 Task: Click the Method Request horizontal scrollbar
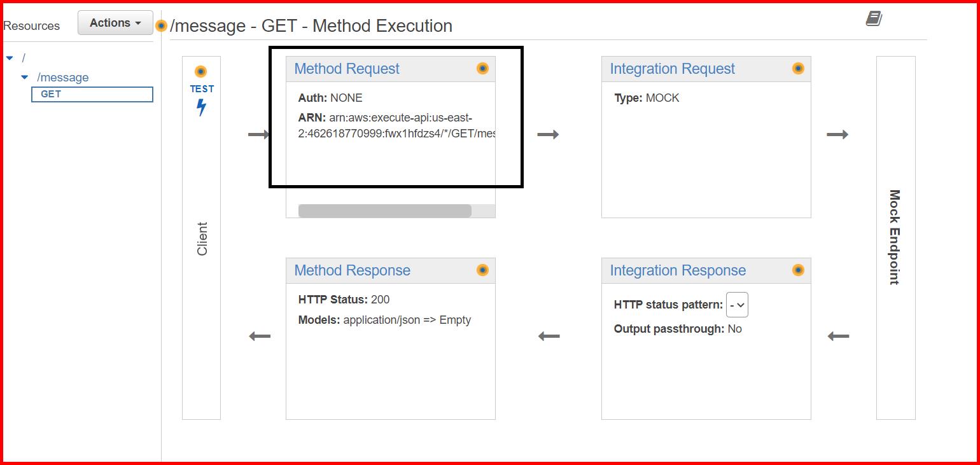[x=384, y=211]
